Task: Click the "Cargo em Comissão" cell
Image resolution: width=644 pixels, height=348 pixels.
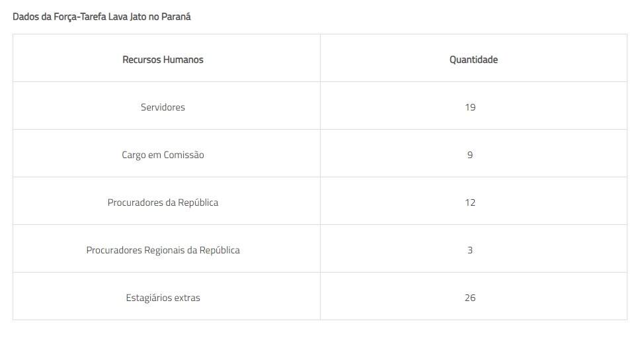Action: point(163,155)
